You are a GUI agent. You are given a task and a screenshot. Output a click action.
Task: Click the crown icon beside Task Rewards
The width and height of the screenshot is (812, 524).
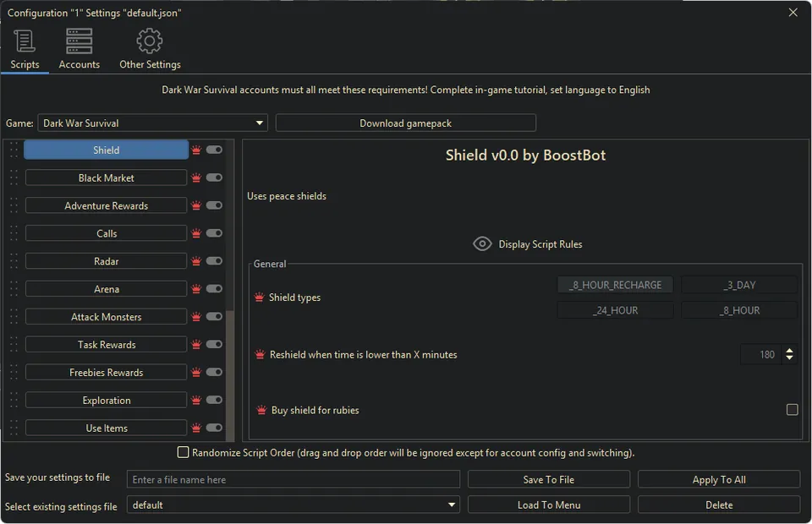196,345
